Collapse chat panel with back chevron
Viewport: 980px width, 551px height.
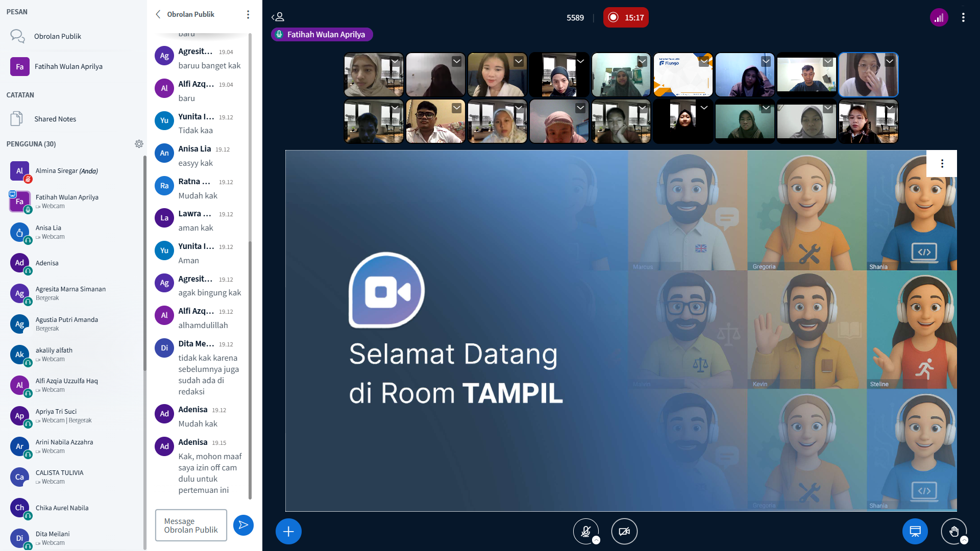158,14
